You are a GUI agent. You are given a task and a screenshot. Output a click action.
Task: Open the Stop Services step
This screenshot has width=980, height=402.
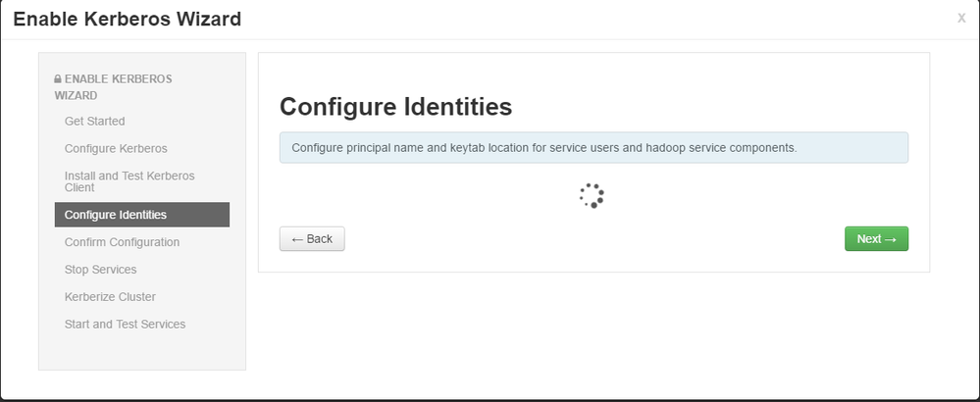click(x=100, y=270)
